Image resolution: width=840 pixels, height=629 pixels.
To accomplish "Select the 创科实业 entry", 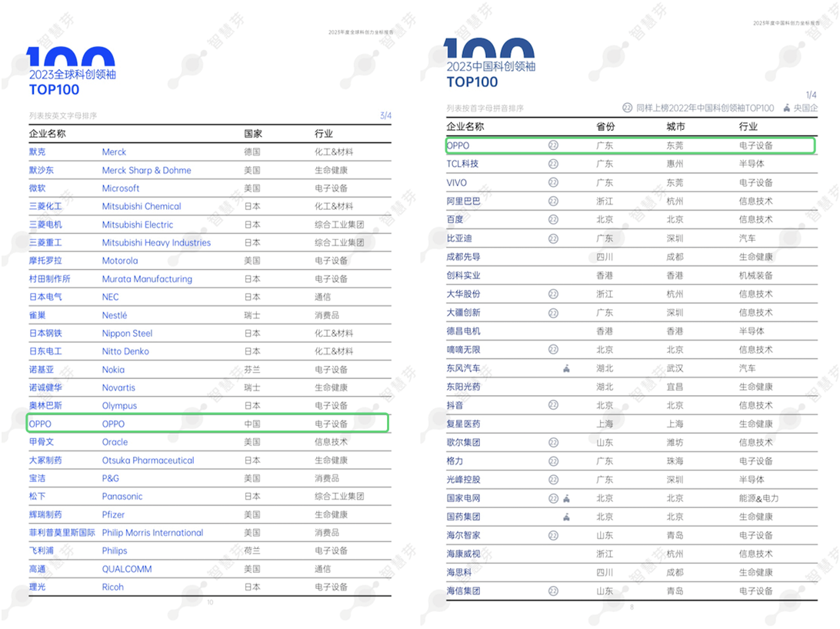I will coord(463,275).
